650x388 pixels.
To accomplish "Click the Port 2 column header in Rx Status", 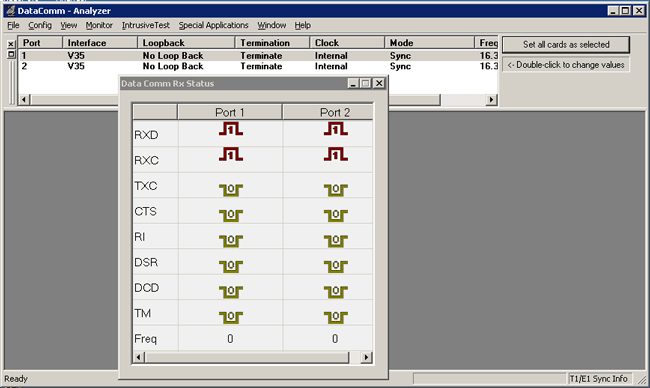I will pyautogui.click(x=328, y=112).
